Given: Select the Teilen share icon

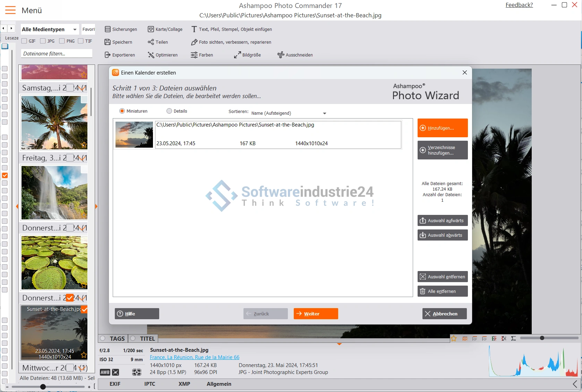Looking at the screenshot, I should 151,42.
